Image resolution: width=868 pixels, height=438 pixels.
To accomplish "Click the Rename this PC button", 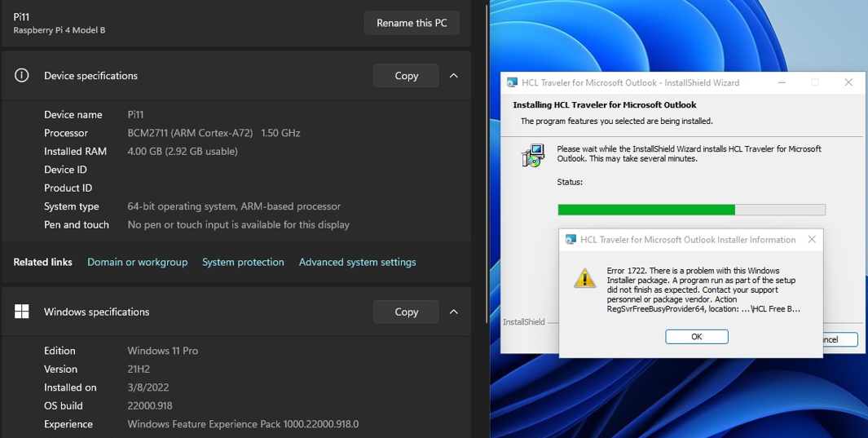I will point(412,23).
